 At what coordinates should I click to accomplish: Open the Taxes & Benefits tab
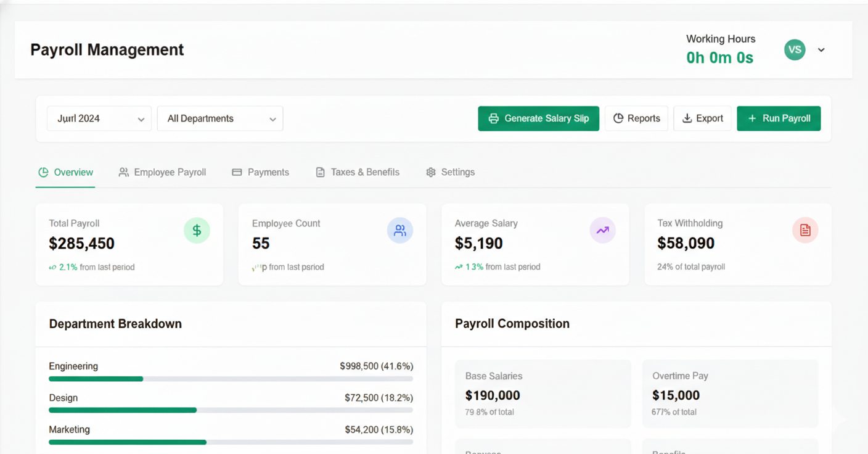(x=357, y=172)
